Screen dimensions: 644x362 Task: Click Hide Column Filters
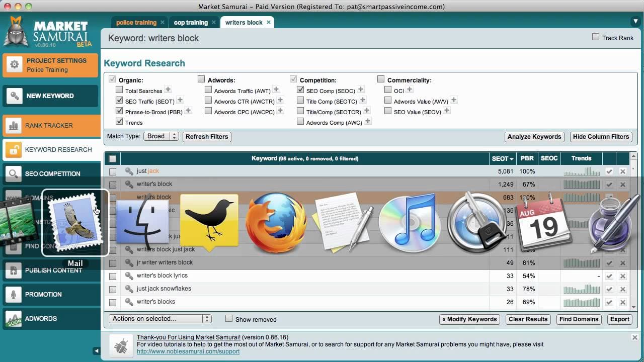[601, 136]
